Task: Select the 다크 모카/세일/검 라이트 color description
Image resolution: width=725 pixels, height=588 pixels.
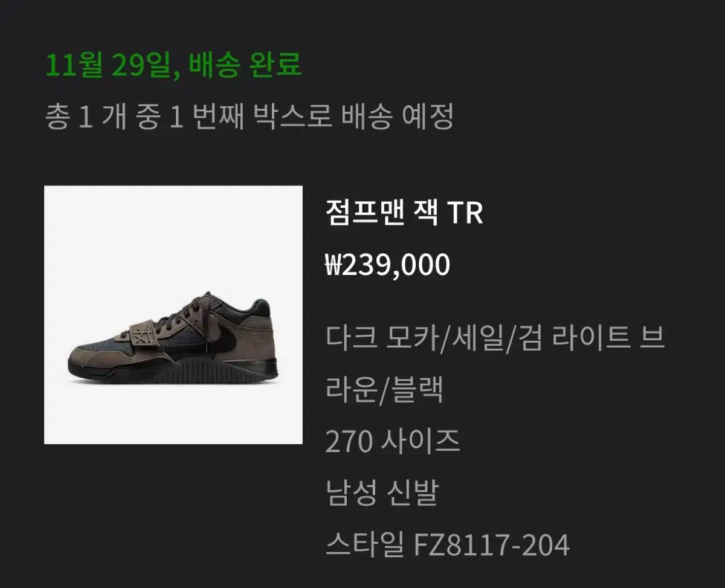Action: (x=495, y=337)
